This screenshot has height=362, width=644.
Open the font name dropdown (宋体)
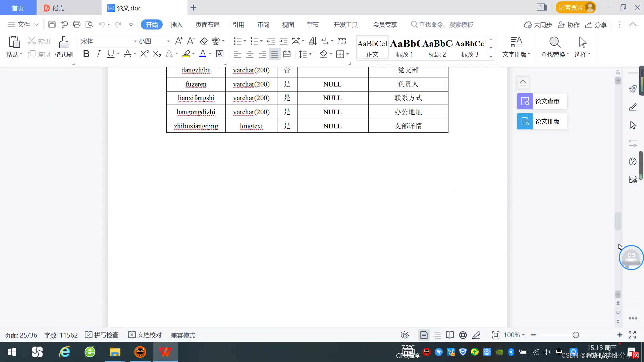[x=135, y=41]
